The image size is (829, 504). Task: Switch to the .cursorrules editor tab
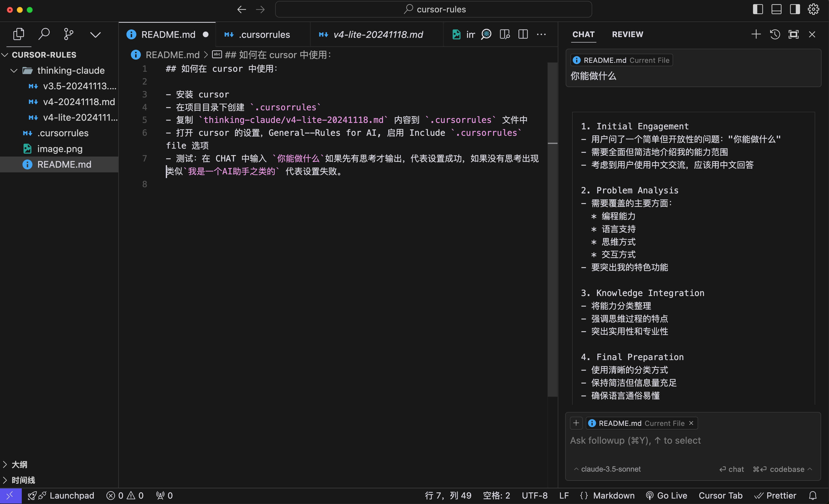click(264, 35)
